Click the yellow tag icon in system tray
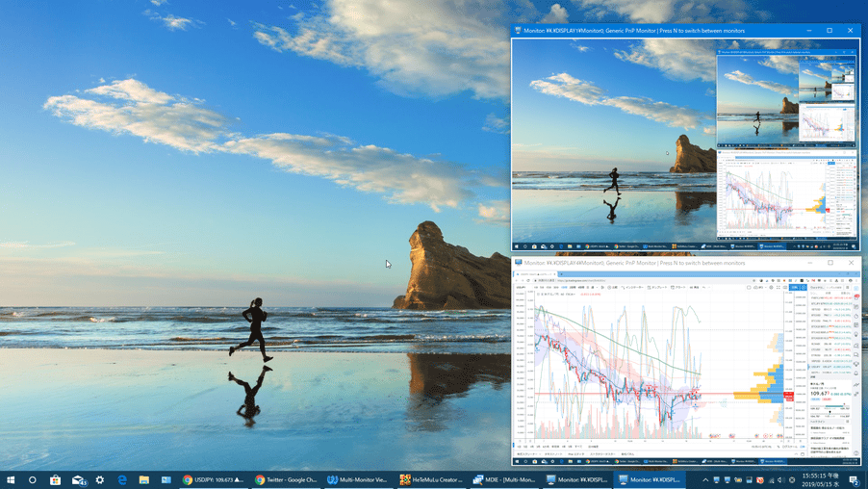The width and height of the screenshot is (868, 489). coord(738,480)
